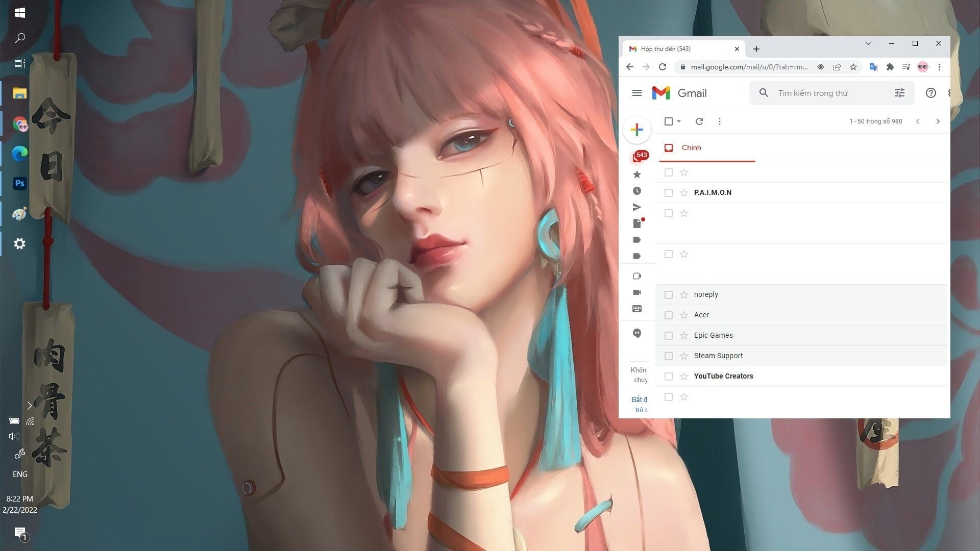
Task: Go to next page of emails
Action: (938, 121)
